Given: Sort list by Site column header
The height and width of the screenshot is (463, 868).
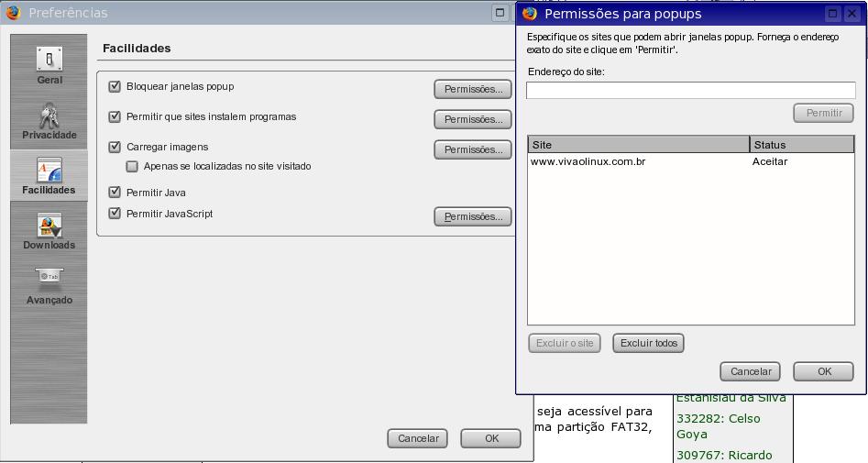Looking at the screenshot, I should tap(638, 145).
